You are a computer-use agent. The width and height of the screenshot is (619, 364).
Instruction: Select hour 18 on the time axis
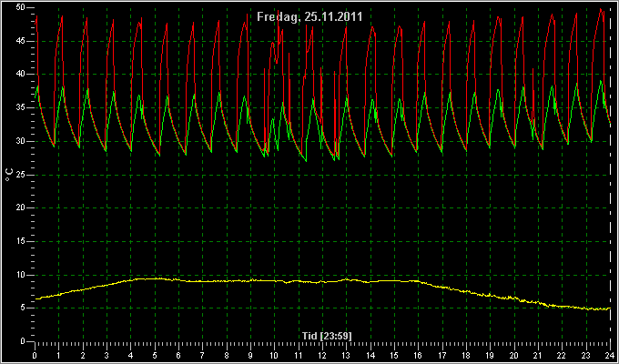[466, 356]
